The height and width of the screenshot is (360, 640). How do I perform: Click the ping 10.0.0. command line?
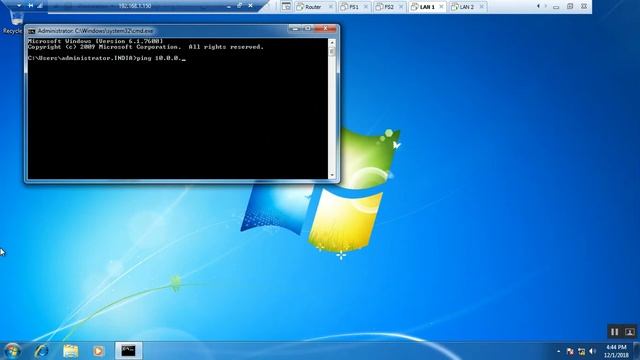click(x=107, y=58)
